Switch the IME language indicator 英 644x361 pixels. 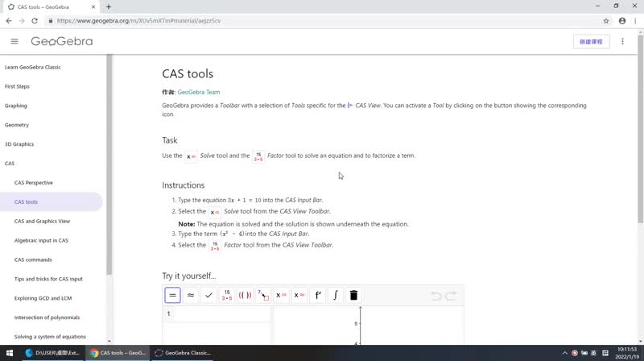click(593, 353)
